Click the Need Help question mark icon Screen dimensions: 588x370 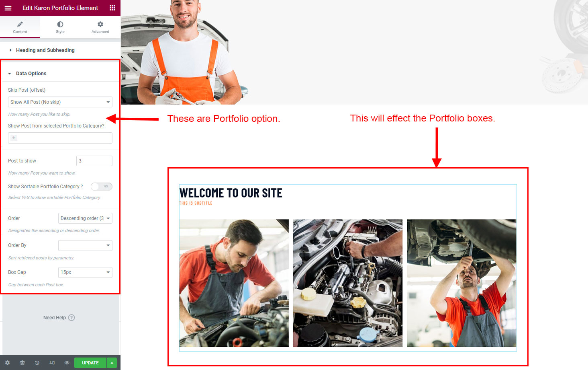pyautogui.click(x=71, y=318)
